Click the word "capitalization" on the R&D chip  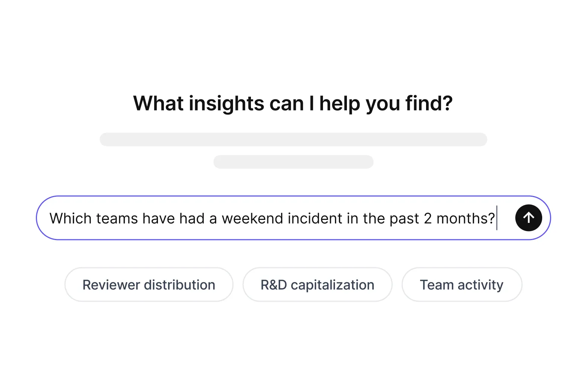(332, 285)
